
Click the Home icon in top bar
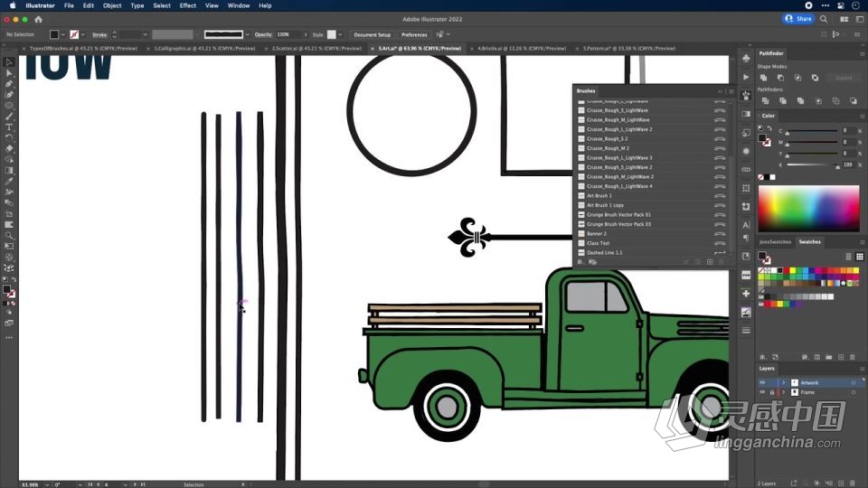[x=38, y=19]
